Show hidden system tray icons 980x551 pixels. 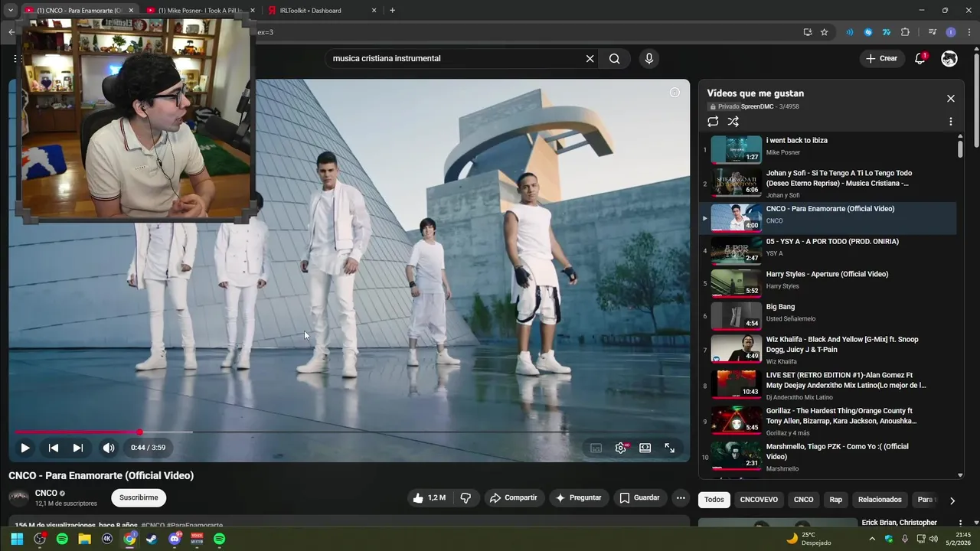pos(871,539)
